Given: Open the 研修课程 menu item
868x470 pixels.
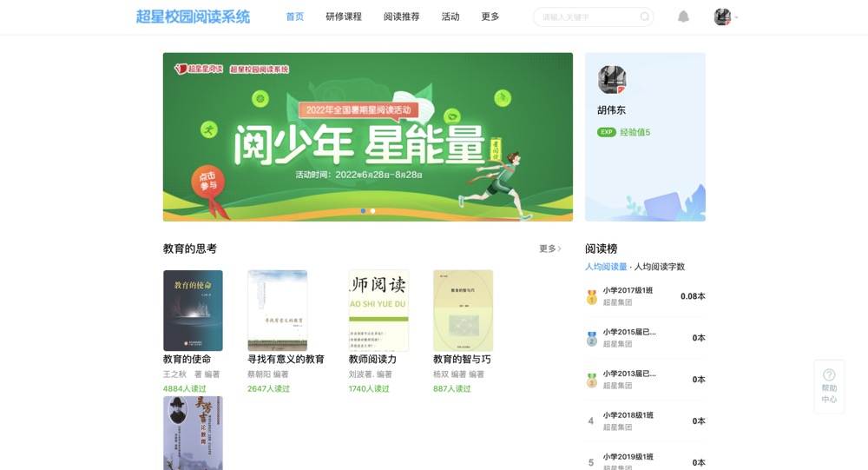Looking at the screenshot, I should (x=344, y=17).
